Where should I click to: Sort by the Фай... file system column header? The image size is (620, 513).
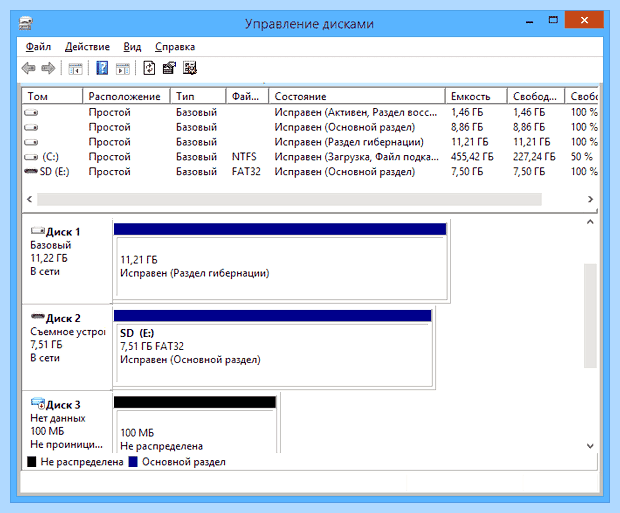pyautogui.click(x=248, y=96)
